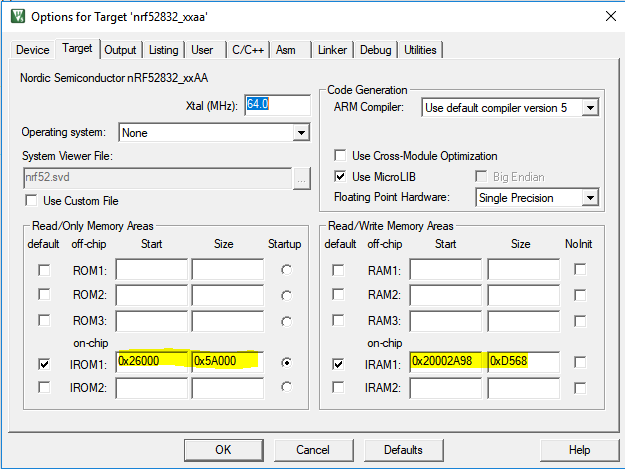
Task: Toggle the IRAM1 default checkbox
Action: click(x=338, y=364)
